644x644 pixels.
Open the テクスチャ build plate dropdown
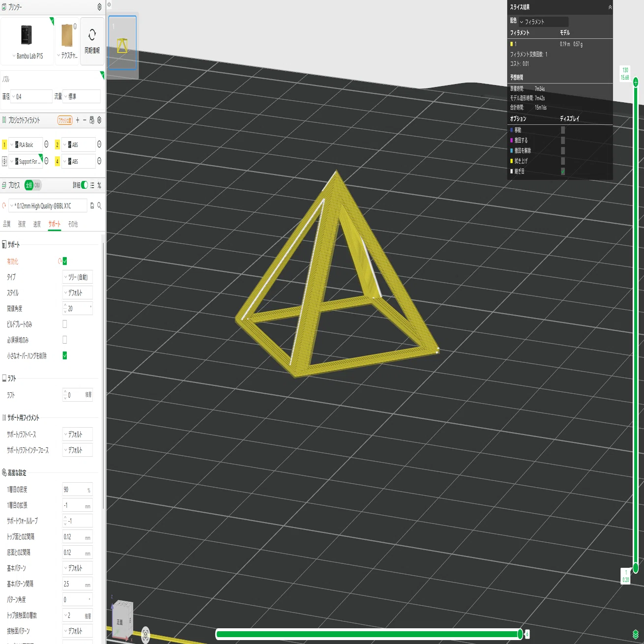tap(67, 56)
